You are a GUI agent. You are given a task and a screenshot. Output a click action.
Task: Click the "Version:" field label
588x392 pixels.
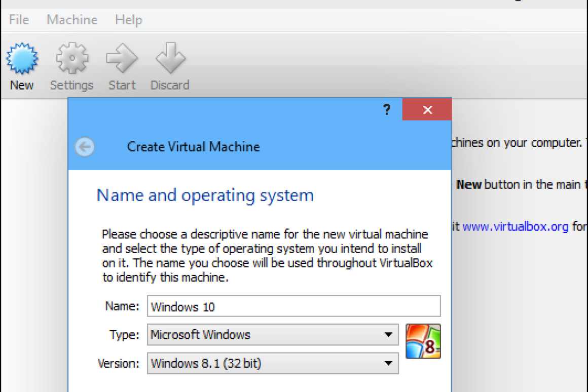pyautogui.click(x=118, y=363)
